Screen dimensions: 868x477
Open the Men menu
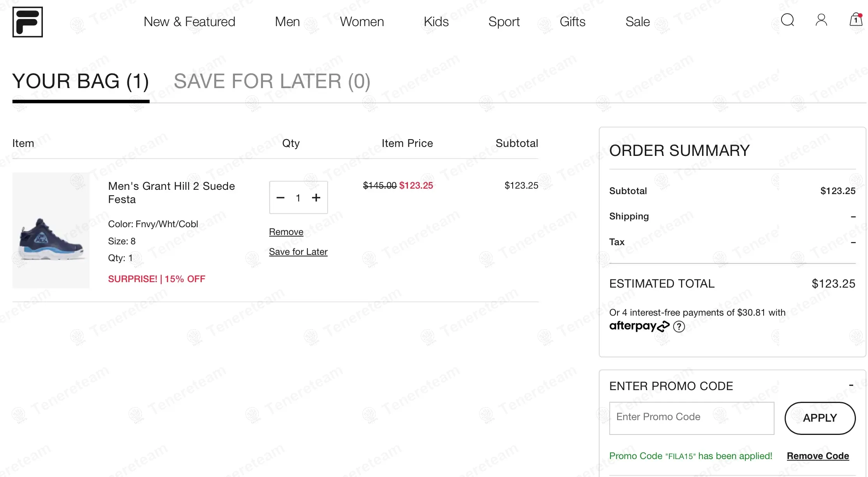[x=287, y=22]
